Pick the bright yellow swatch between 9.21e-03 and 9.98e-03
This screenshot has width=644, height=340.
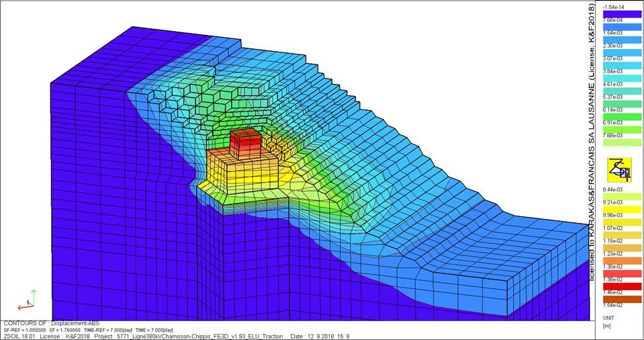[622, 209]
